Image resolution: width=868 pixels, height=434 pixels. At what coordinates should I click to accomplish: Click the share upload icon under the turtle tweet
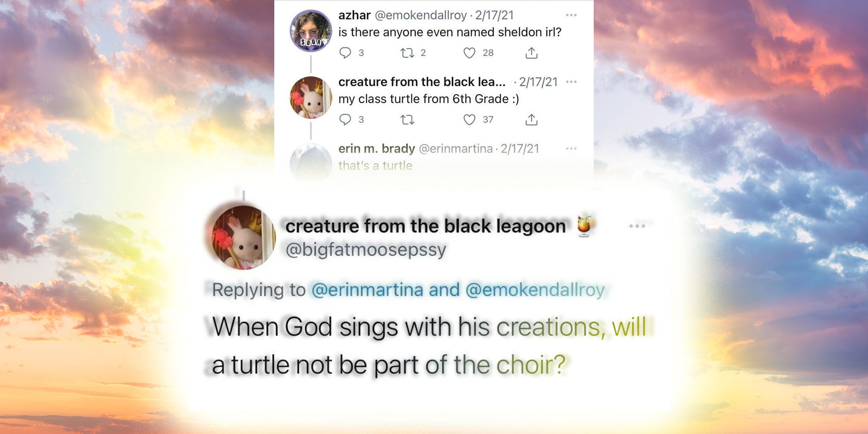tap(531, 120)
